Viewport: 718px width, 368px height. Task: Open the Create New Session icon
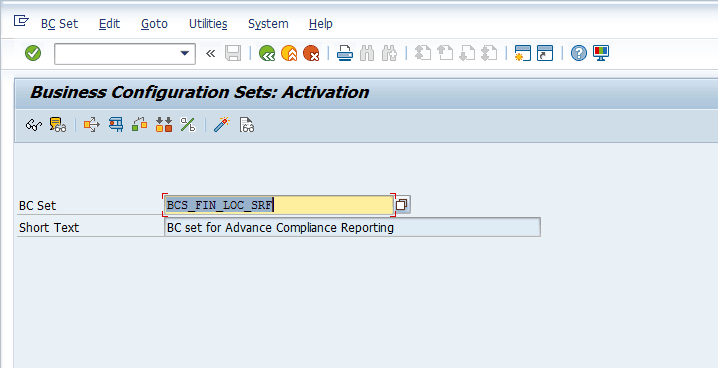click(x=522, y=54)
